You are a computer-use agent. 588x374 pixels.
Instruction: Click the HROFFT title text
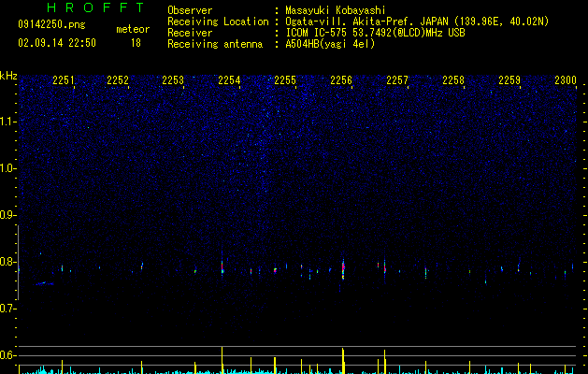95,7
